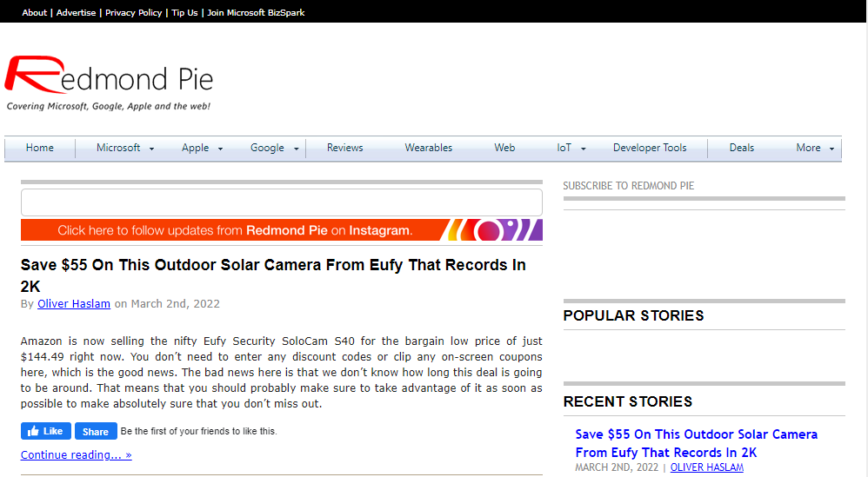Viewport: 868px width, 477px height.
Task: Expand the Microsoft dropdown menu
Action: 124,149
